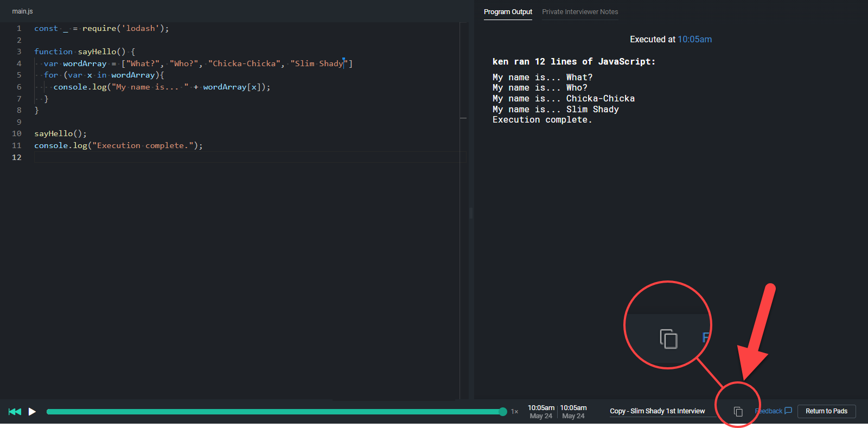868x428 pixels.
Task: Click the editor minimap scroll marker
Action: coord(463,118)
